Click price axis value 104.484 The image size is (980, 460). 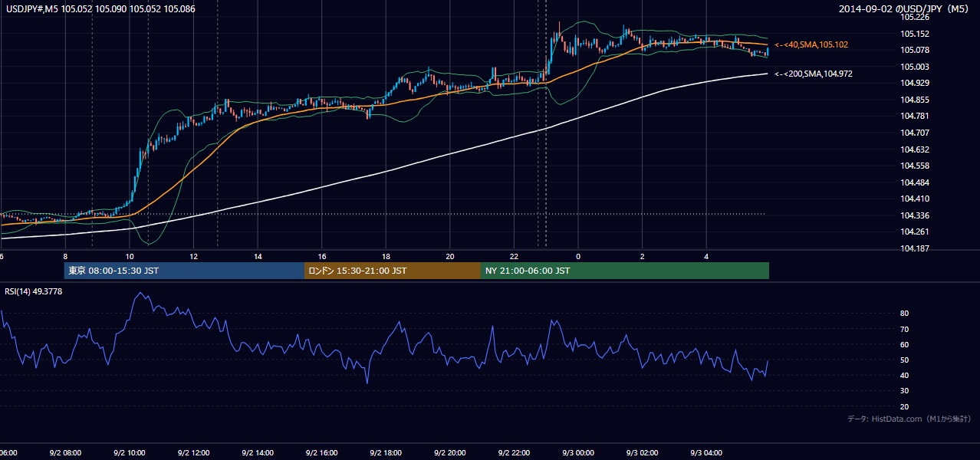[914, 182]
